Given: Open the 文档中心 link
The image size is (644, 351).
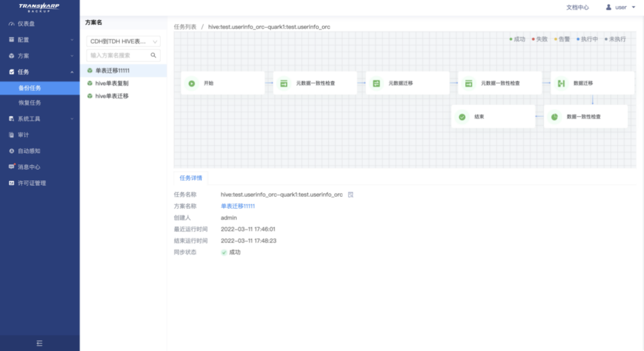Looking at the screenshot, I should 577,8.
